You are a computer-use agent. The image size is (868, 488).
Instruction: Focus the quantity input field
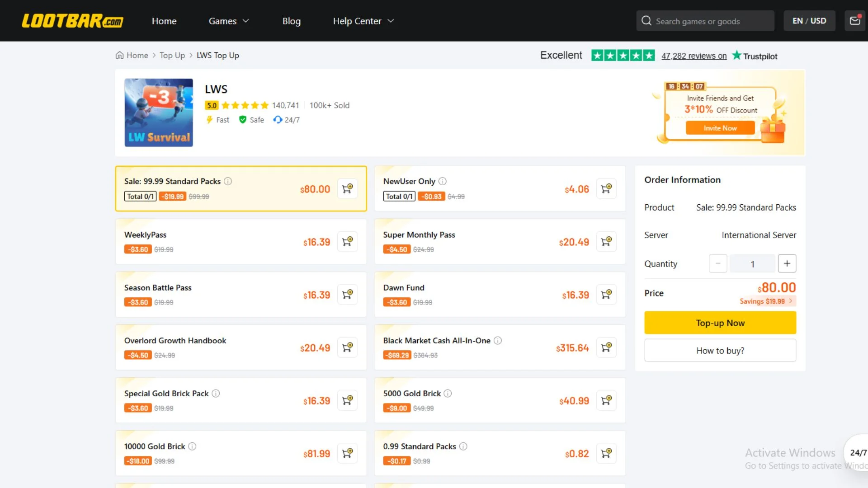(x=752, y=263)
